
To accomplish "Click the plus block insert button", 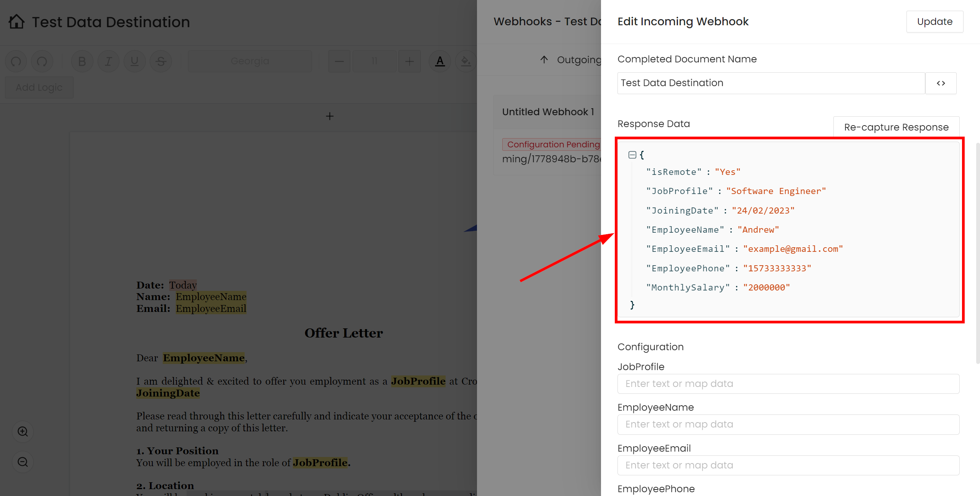I will pos(330,116).
